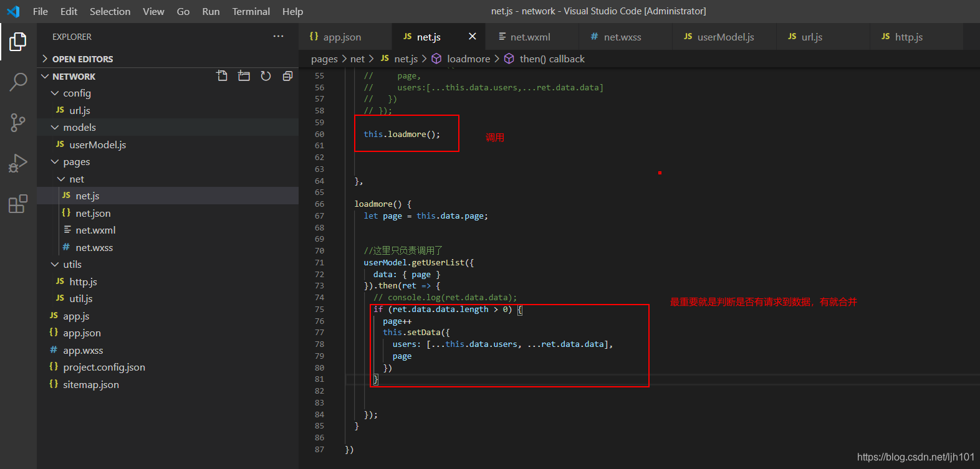
Task: Click the net.js breadcrumb segment
Action: [x=399, y=59]
